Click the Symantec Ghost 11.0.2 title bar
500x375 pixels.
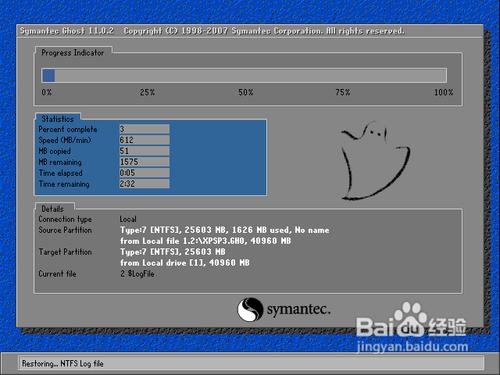tap(250, 31)
